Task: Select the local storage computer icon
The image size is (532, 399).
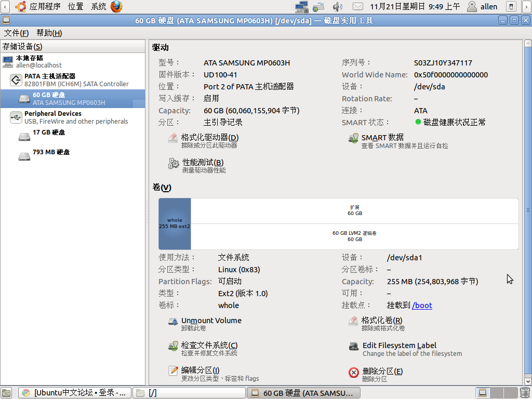Action: pyautogui.click(x=8, y=62)
